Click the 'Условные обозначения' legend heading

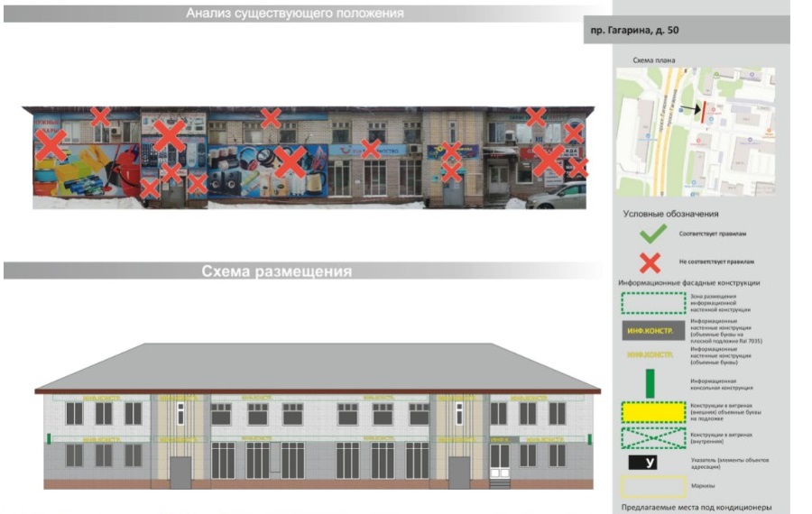(670, 214)
